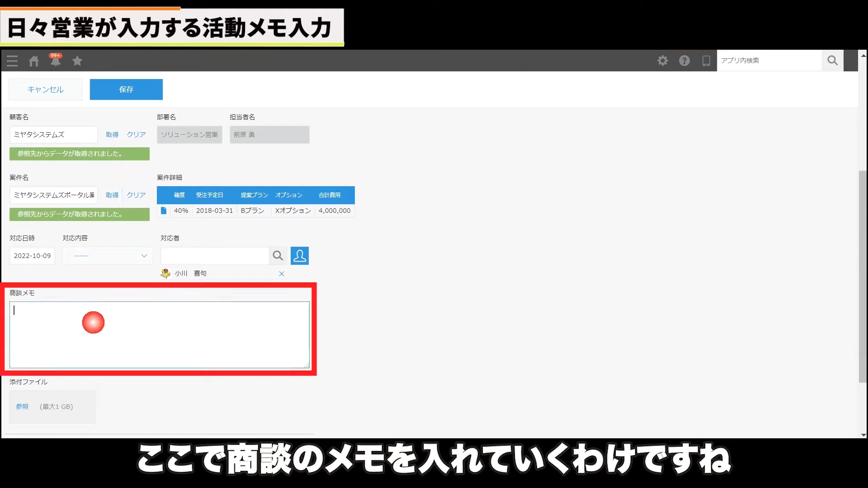Open the notifications bell with 99+ badge
Screen dimensions: 868x488
pyautogui.click(x=56, y=61)
